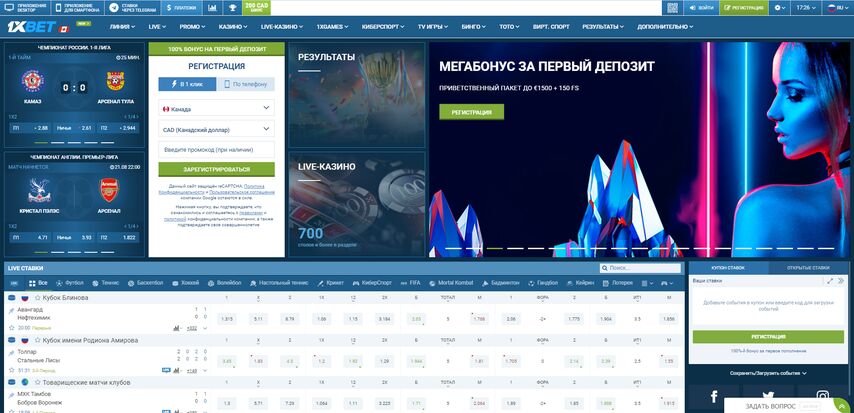This screenshot has height=413, width=854.
Task: Click the 200 CAD bonus badge
Action: point(257,8)
